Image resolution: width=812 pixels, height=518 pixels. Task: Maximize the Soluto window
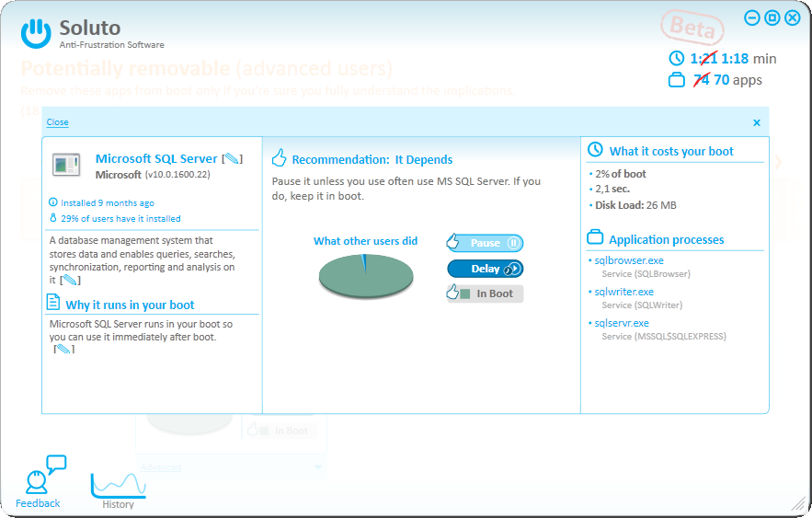(x=772, y=18)
